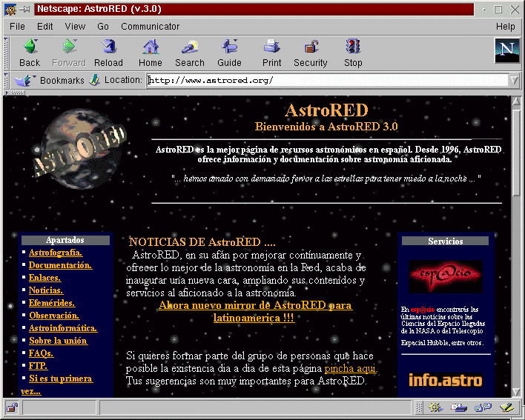Follow the "pincha aqui" link
Screen dimensions: 525x420
(350, 368)
